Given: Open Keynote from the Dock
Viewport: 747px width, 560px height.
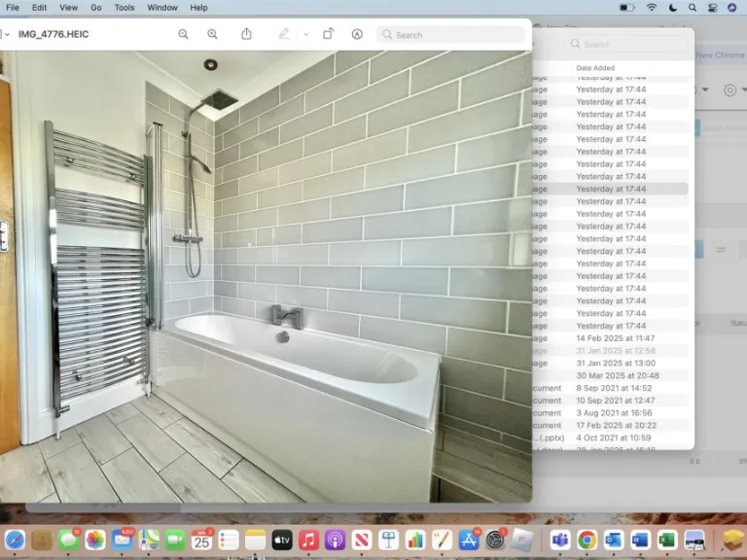Looking at the screenshot, I should click(x=389, y=540).
